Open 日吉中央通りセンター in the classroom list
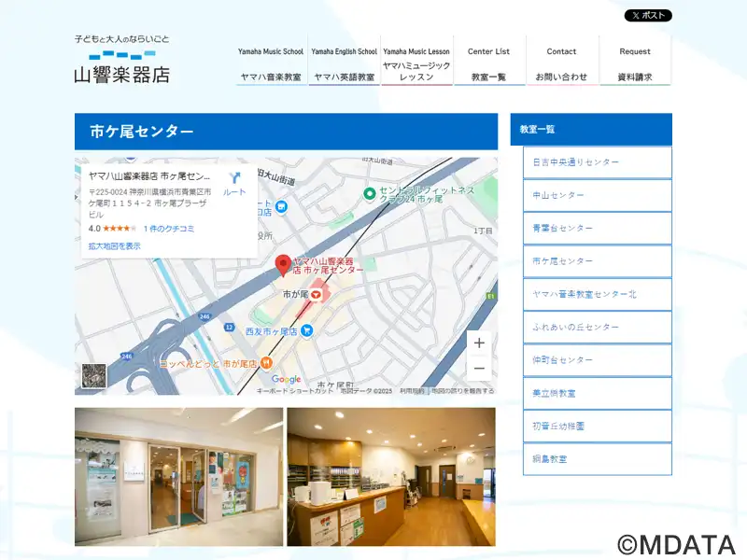The image size is (747, 560). [x=598, y=162]
